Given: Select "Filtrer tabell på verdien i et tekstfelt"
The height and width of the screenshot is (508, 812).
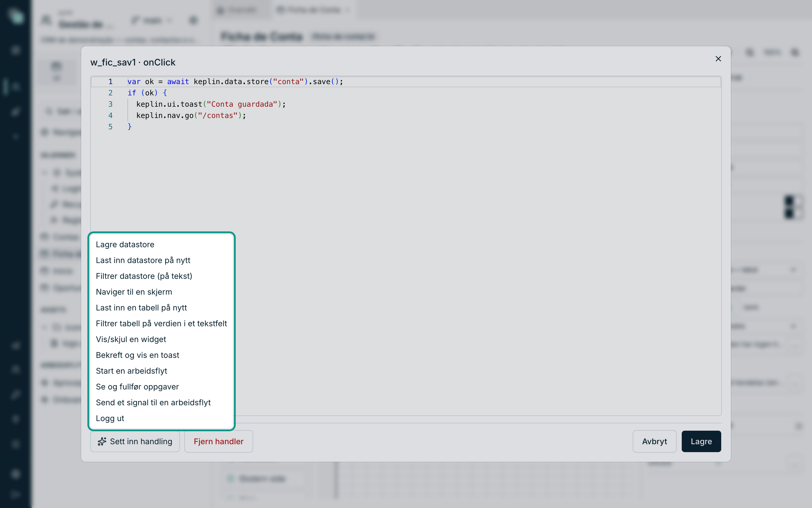Looking at the screenshot, I should pos(161,323).
